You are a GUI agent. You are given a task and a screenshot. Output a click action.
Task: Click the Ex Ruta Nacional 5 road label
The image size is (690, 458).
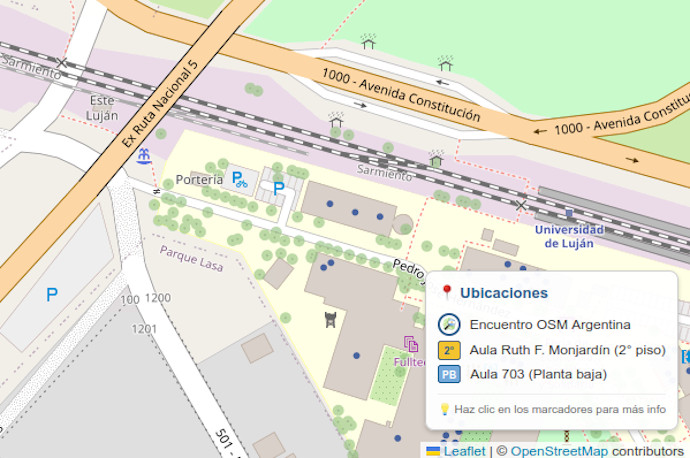pos(160,104)
